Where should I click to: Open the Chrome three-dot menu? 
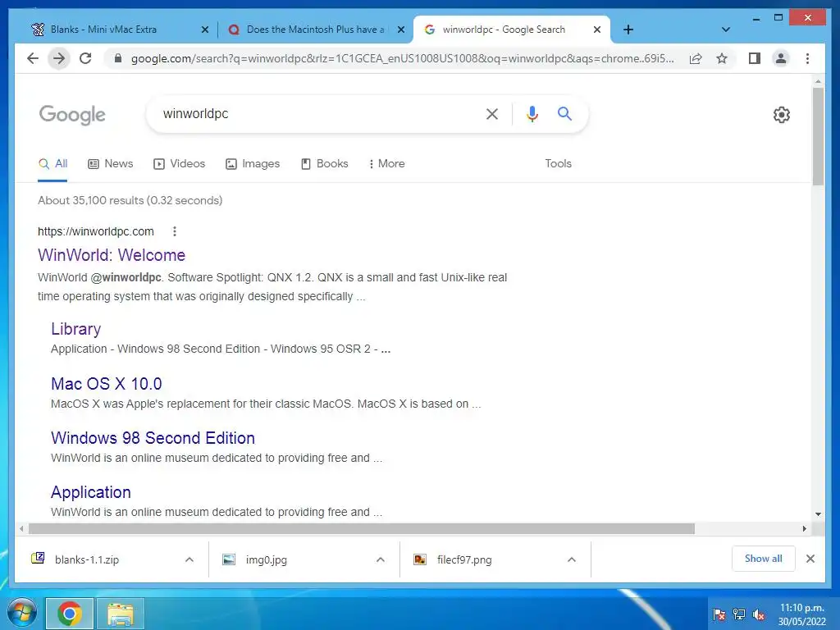(807, 58)
